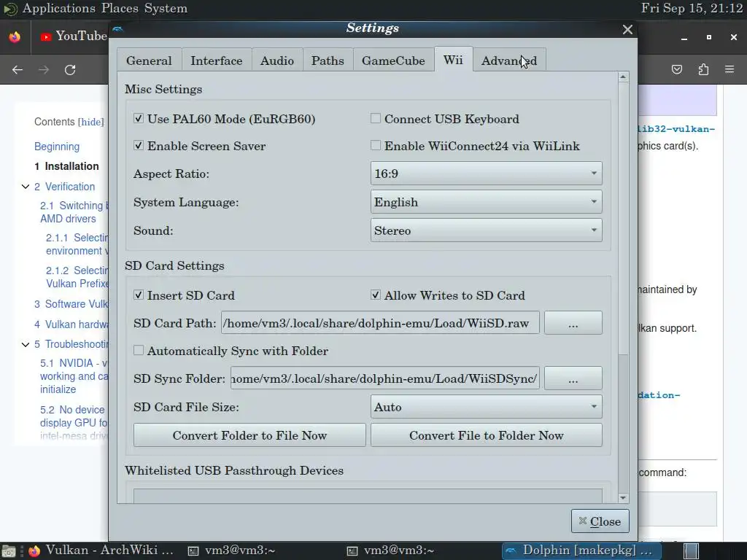Open first vm3@vm3:~ terminal taskbar entry
Viewport: 747px width, 560px height.
[231, 551]
